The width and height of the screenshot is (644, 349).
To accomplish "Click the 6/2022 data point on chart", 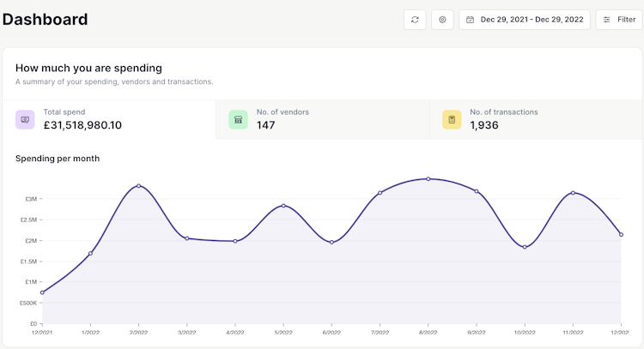I will [331, 243].
